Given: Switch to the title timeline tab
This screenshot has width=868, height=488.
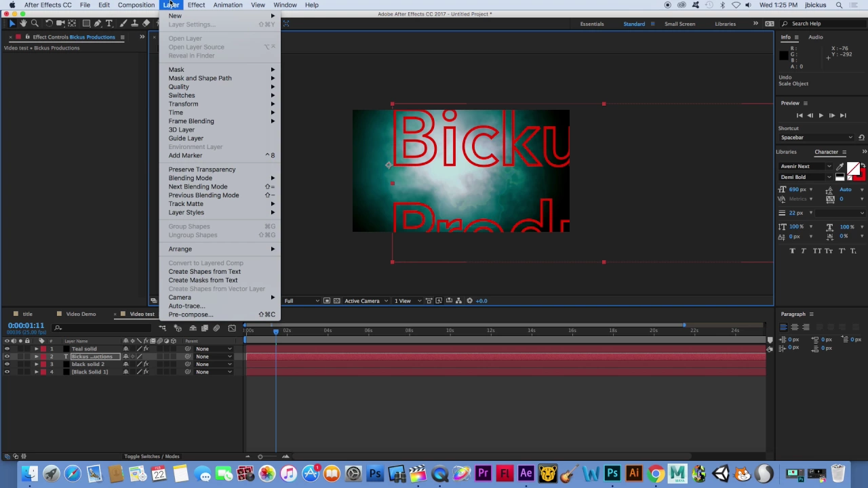Looking at the screenshot, I should coord(28,314).
